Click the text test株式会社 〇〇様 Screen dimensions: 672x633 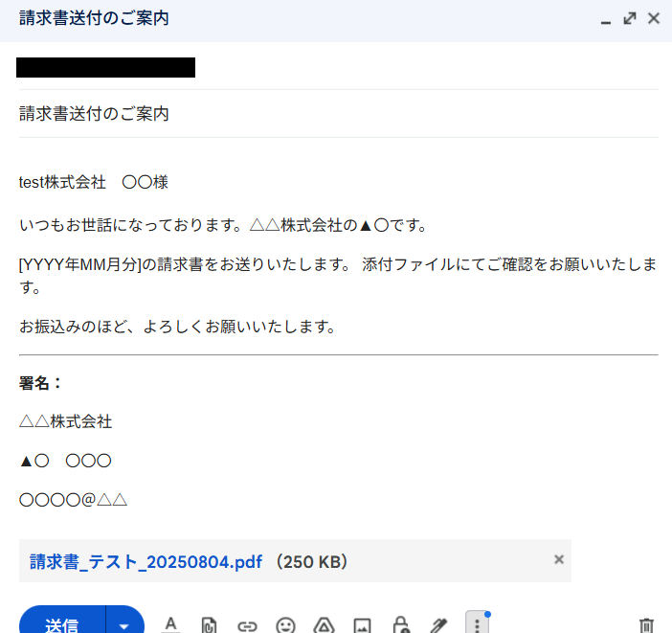[94, 182]
